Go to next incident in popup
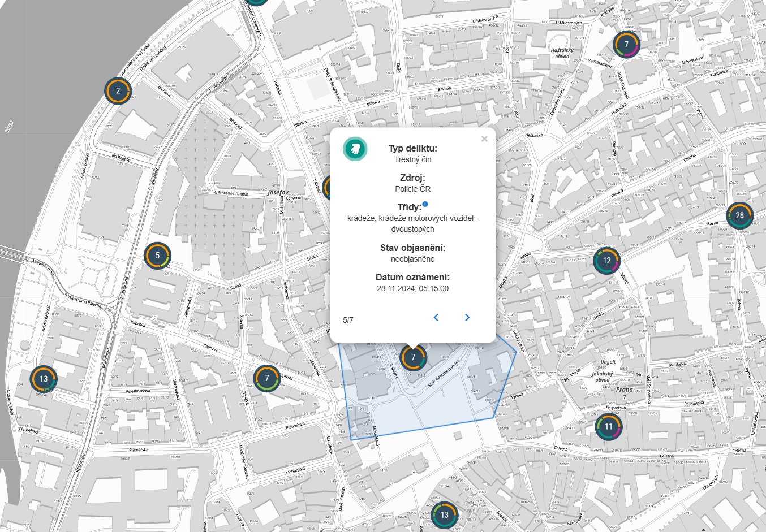Image resolution: width=766 pixels, height=532 pixels. pos(467,318)
